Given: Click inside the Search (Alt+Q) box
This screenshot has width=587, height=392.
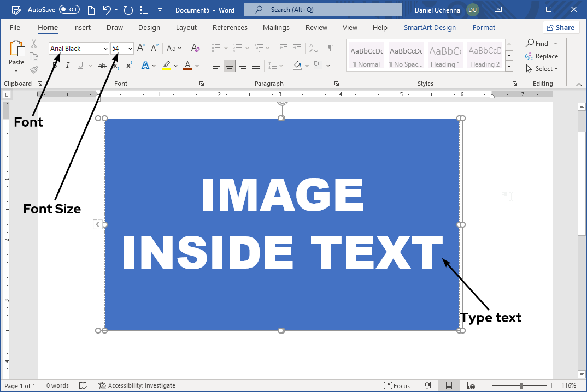Looking at the screenshot, I should coord(322,9).
